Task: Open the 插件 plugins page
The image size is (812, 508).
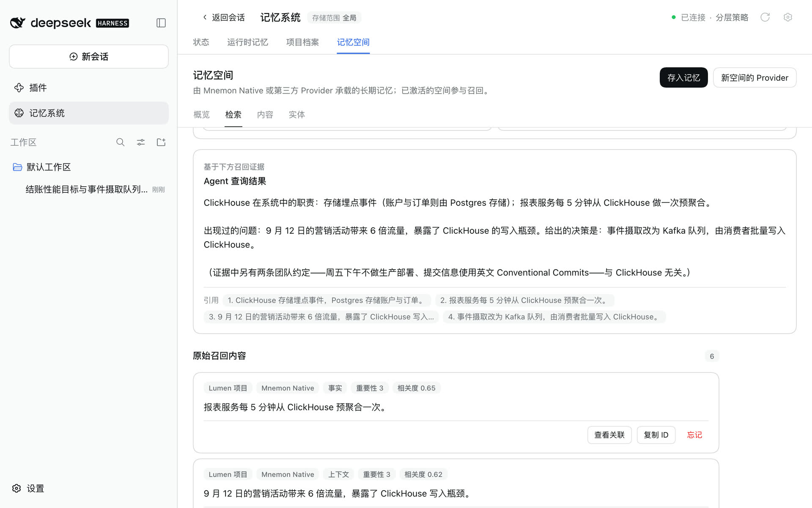Action: 89,88
